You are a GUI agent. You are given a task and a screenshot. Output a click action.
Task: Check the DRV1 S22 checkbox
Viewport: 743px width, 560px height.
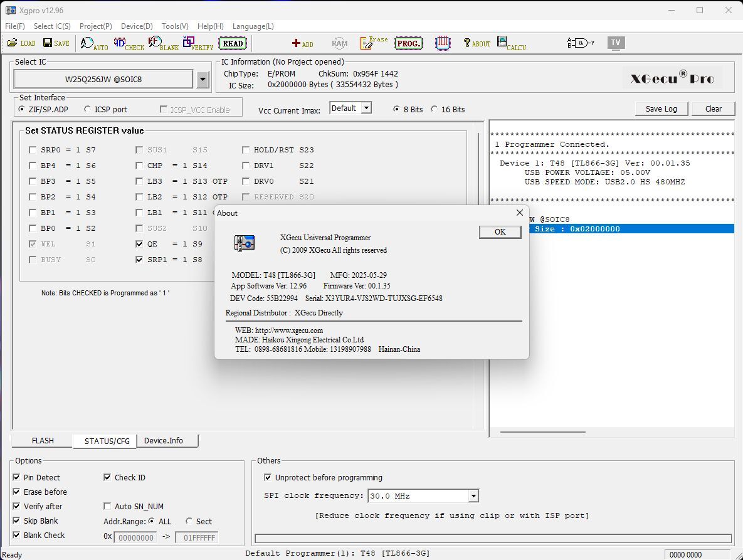pyautogui.click(x=245, y=166)
